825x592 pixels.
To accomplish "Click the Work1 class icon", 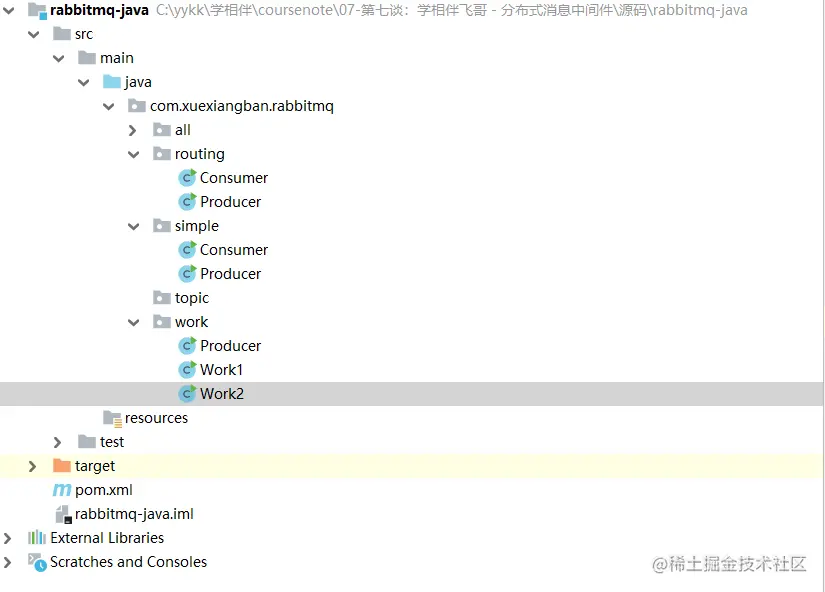I will pyautogui.click(x=187, y=370).
